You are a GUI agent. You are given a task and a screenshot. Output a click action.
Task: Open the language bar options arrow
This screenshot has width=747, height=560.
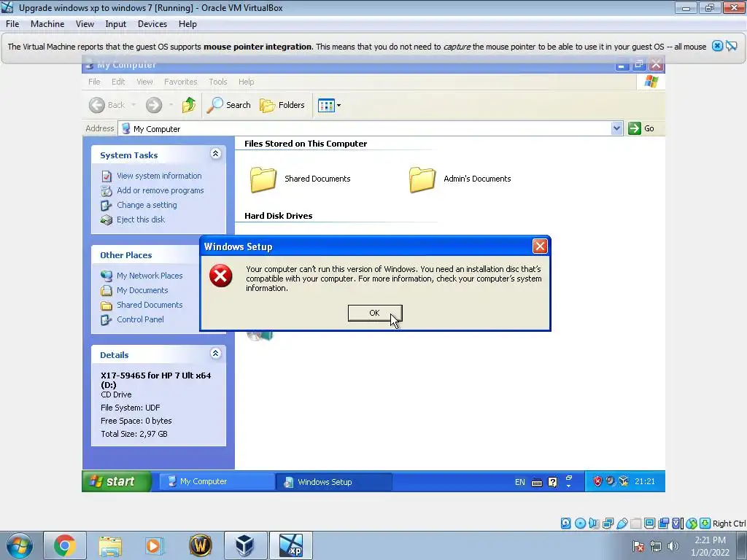click(569, 486)
